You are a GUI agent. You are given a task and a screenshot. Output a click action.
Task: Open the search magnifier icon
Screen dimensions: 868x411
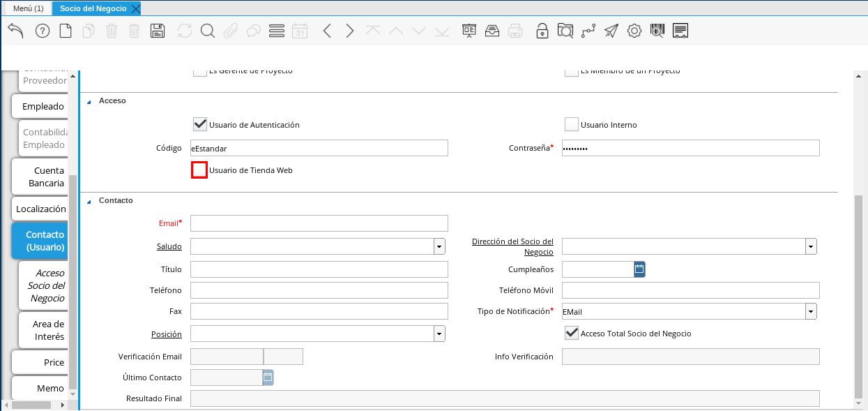tap(207, 31)
